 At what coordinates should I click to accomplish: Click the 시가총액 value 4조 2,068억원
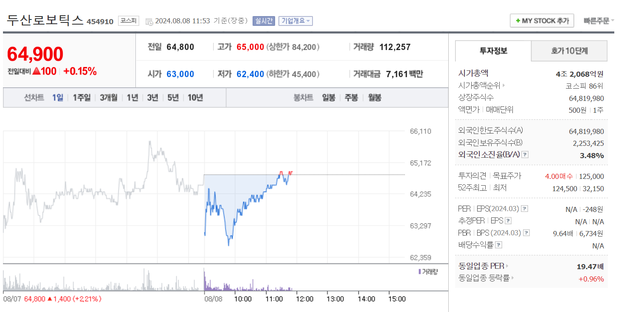tap(579, 74)
